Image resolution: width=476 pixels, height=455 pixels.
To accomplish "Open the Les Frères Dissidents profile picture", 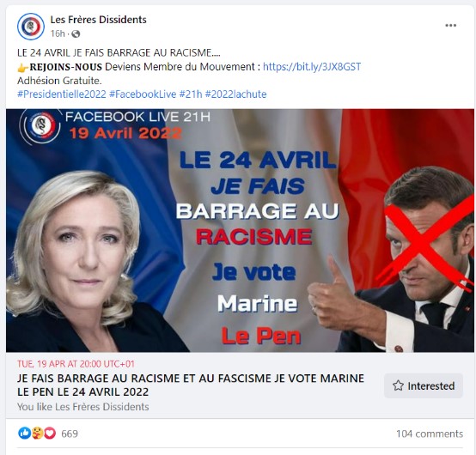I will [31, 27].
